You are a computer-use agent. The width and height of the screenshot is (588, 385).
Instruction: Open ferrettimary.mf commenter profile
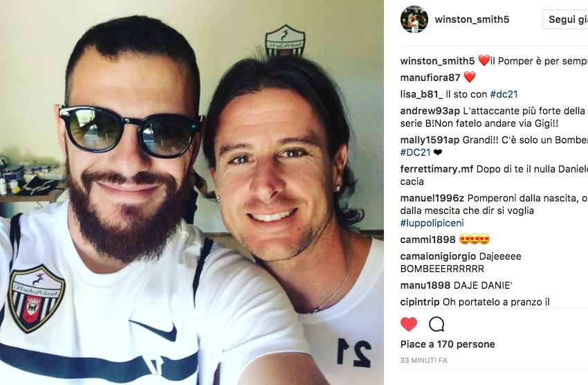click(x=437, y=169)
